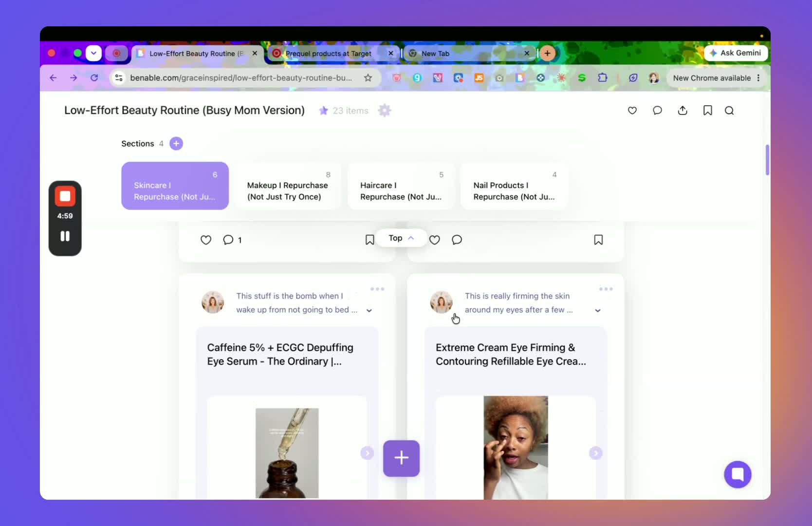The height and width of the screenshot is (526, 812).
Task: Click the star icon beside 23 items
Action: coord(323,111)
